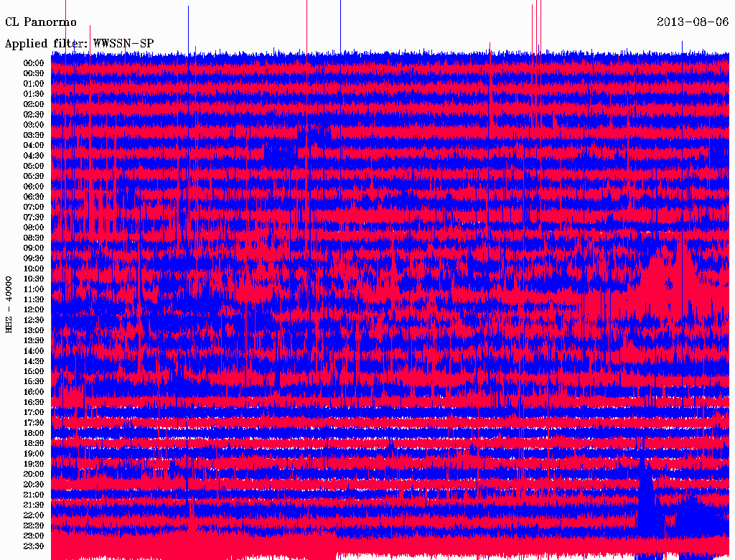The height and width of the screenshot is (560, 735).
Task: Click the 'HHZ - 40000' axis label
Action: tap(9, 305)
